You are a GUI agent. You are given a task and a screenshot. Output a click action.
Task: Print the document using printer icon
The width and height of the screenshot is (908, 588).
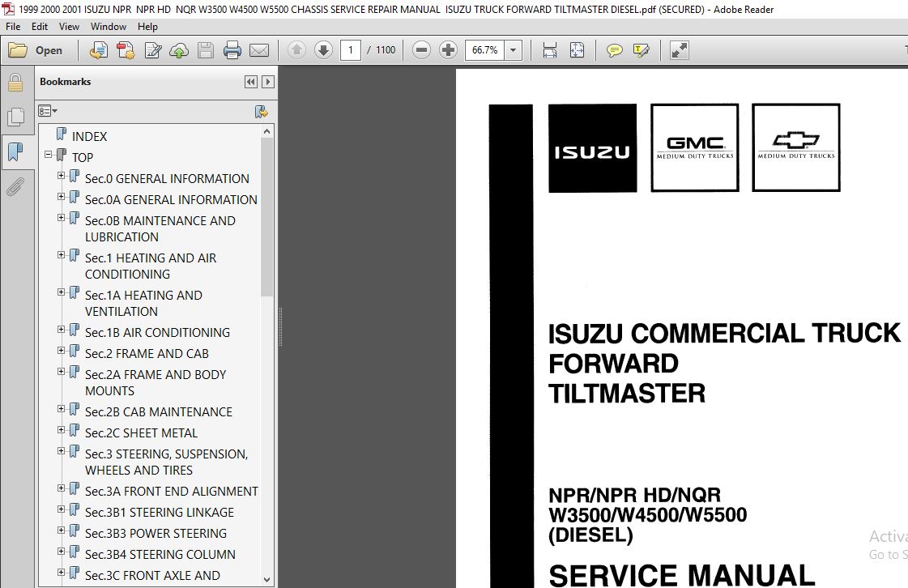(232, 50)
